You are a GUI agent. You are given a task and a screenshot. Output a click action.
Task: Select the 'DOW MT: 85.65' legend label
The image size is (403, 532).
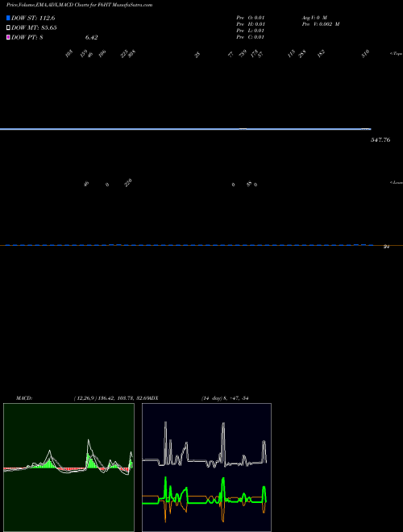click(x=34, y=28)
